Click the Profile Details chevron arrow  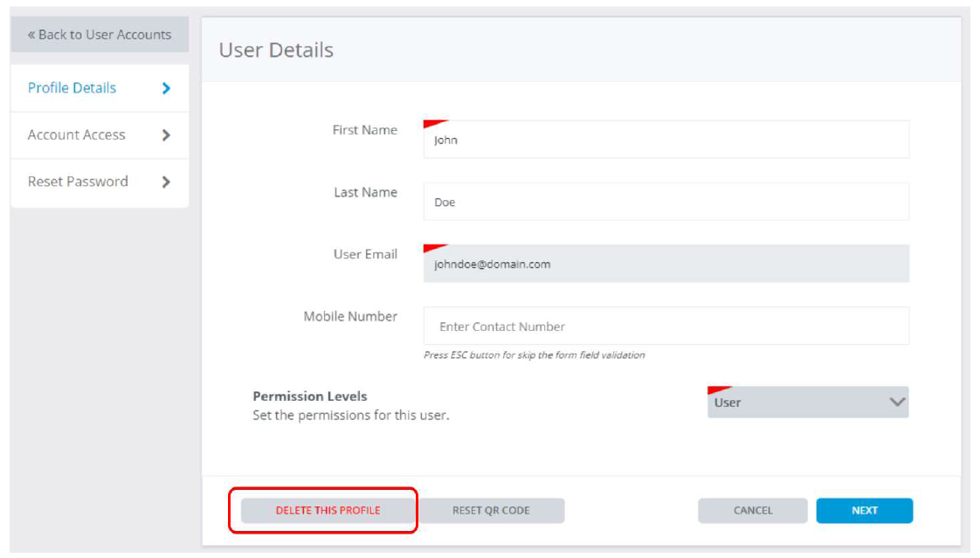(166, 88)
